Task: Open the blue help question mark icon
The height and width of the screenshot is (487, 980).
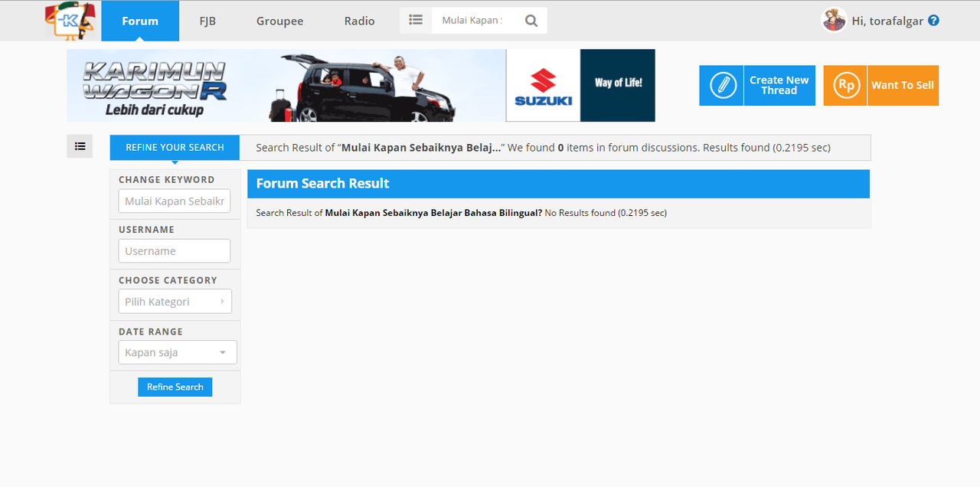Action: click(933, 21)
